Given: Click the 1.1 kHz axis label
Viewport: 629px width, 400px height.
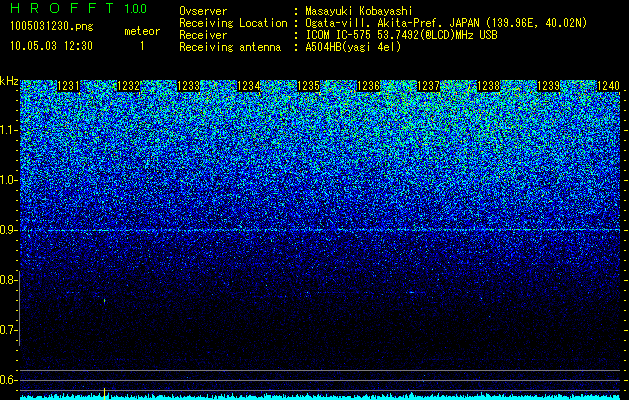Looking at the screenshot, I should pyautogui.click(x=8, y=130).
